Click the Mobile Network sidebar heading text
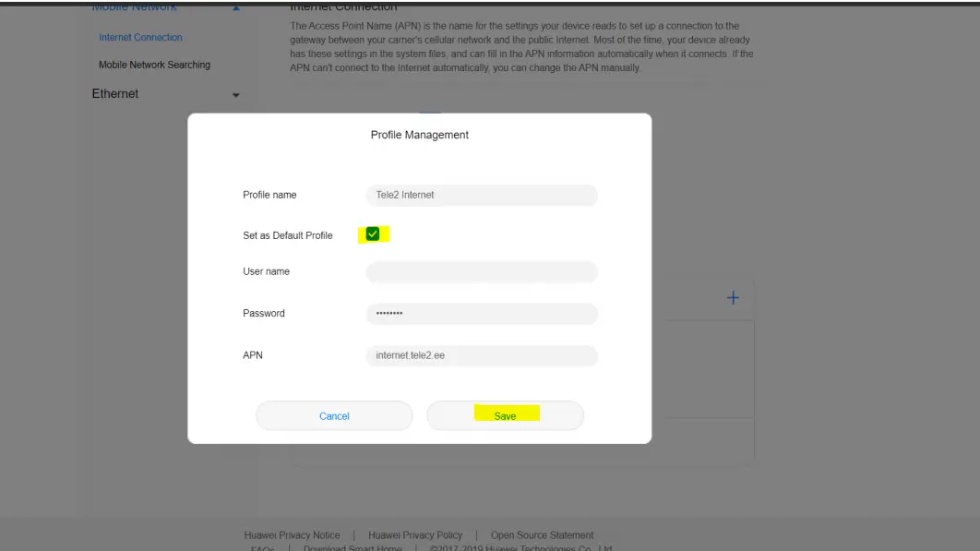This screenshot has height=551, width=980. [x=134, y=7]
